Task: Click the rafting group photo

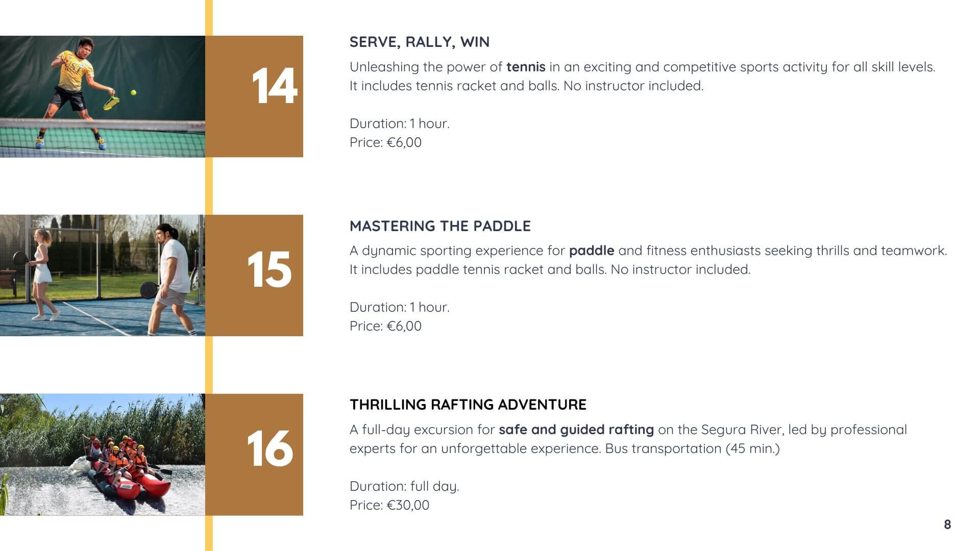Action: tap(103, 455)
